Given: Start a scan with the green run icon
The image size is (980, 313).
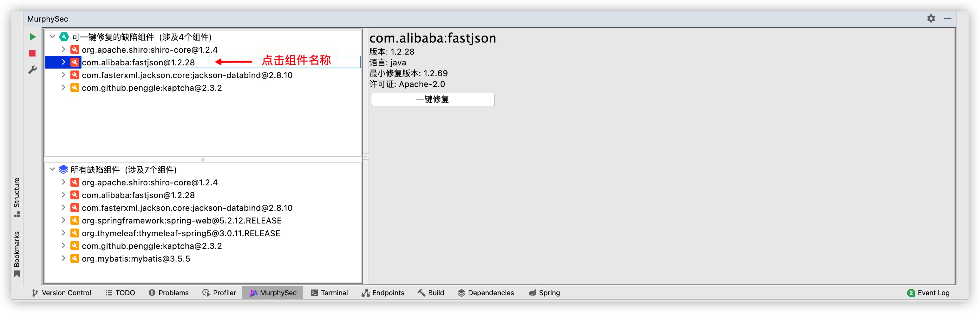Looking at the screenshot, I should click(x=33, y=37).
